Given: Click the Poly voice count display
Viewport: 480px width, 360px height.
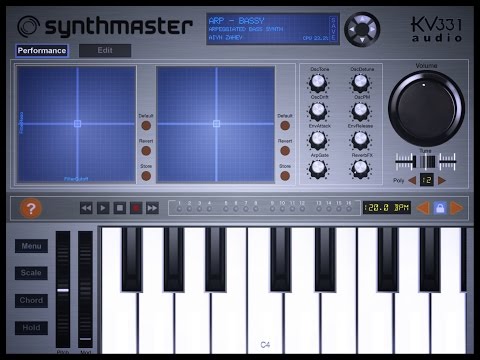Looking at the screenshot, I should [x=427, y=180].
